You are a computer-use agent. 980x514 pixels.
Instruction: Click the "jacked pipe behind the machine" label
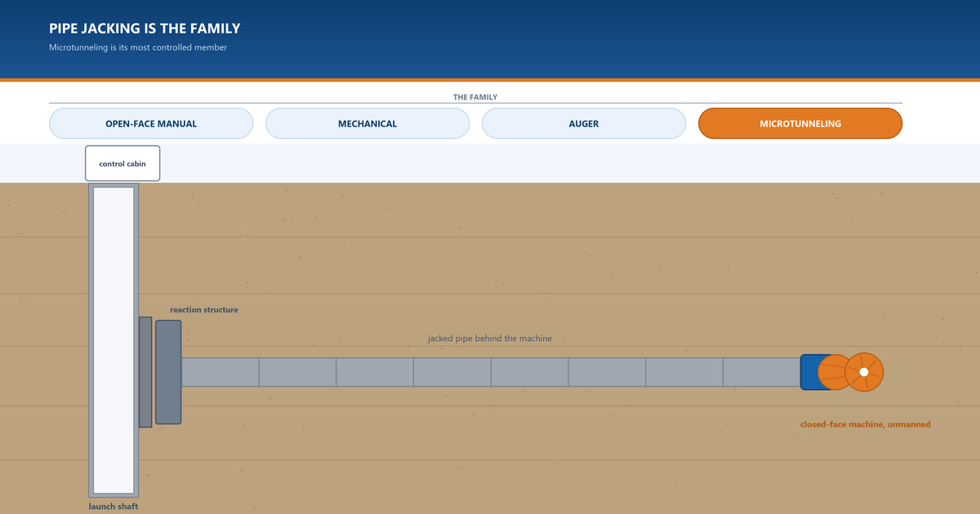490,339
